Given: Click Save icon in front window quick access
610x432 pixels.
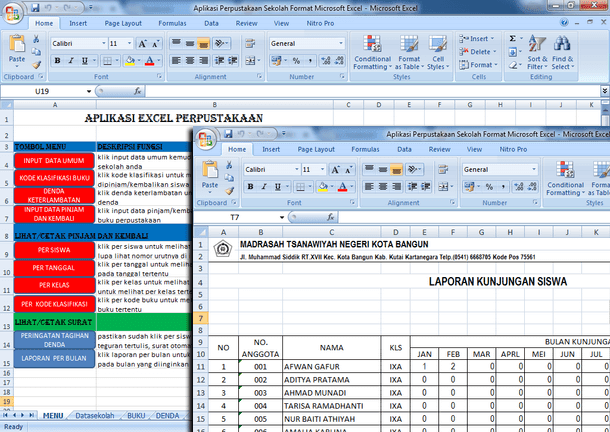Looking at the screenshot, I should (x=228, y=134).
